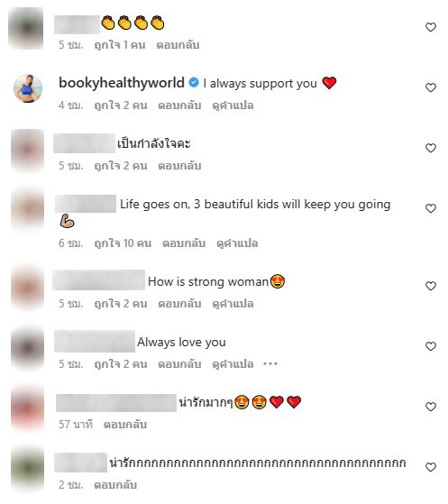Heart the last long "น่ารักกกก" comment

click(430, 467)
